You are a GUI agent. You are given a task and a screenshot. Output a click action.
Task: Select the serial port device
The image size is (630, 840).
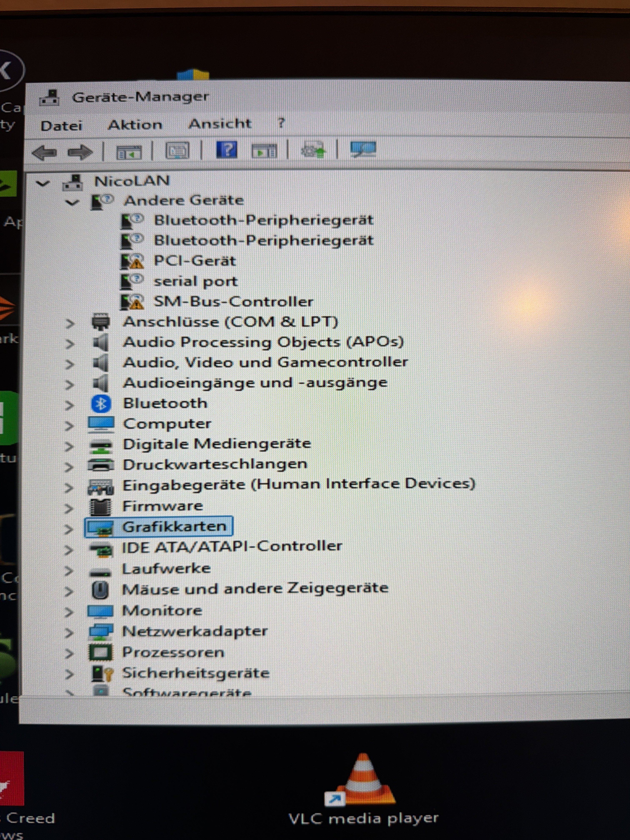[x=195, y=281]
